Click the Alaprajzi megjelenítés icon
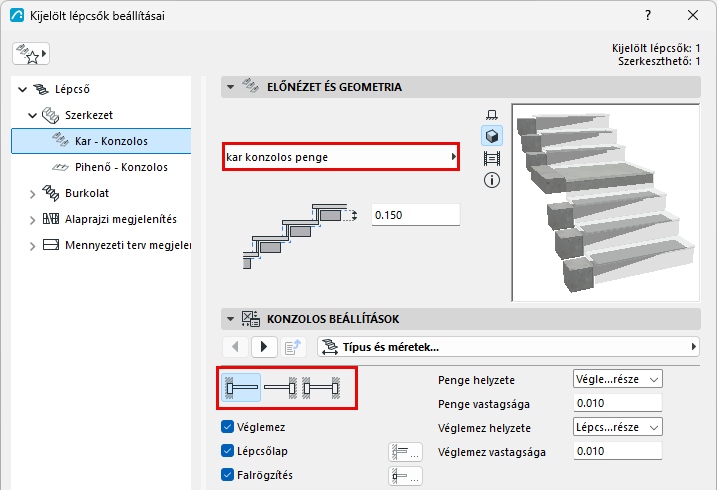The image size is (717, 490). coord(51,218)
